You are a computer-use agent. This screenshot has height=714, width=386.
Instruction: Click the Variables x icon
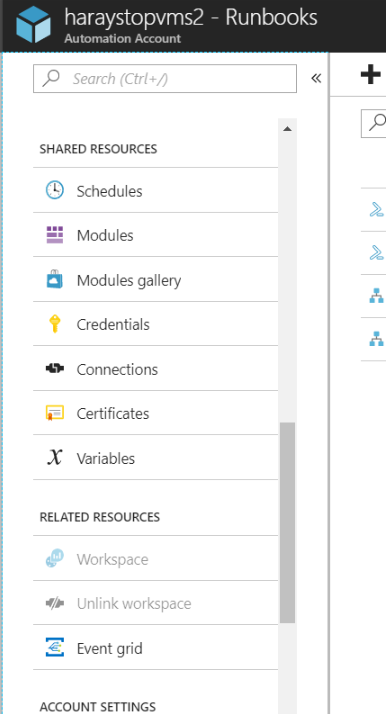pyautogui.click(x=55, y=457)
